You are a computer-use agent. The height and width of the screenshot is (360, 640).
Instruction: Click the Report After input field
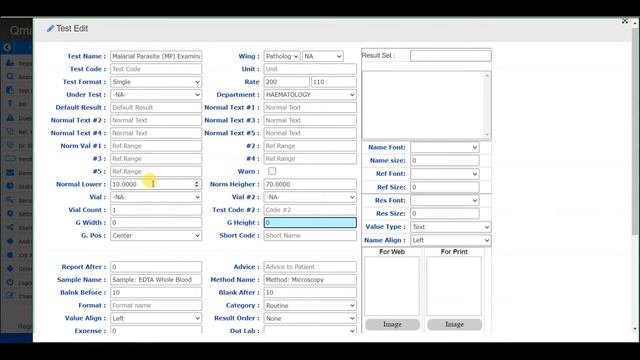[x=156, y=267]
